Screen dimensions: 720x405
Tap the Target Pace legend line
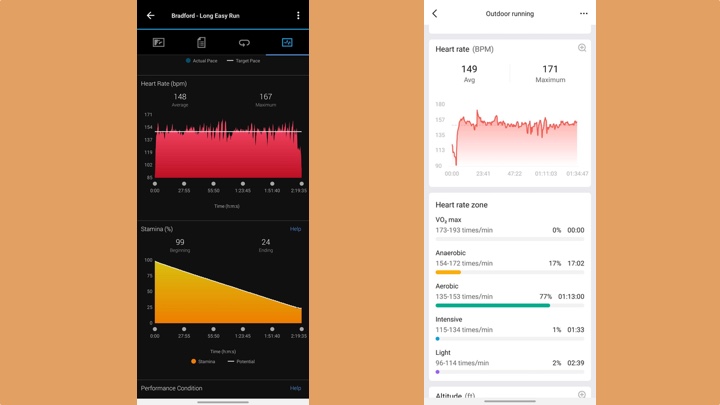tap(230, 61)
